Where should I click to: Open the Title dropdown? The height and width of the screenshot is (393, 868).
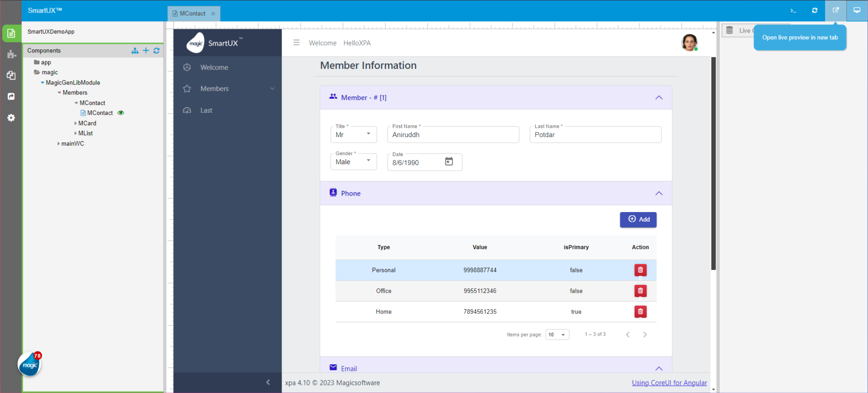tap(354, 135)
